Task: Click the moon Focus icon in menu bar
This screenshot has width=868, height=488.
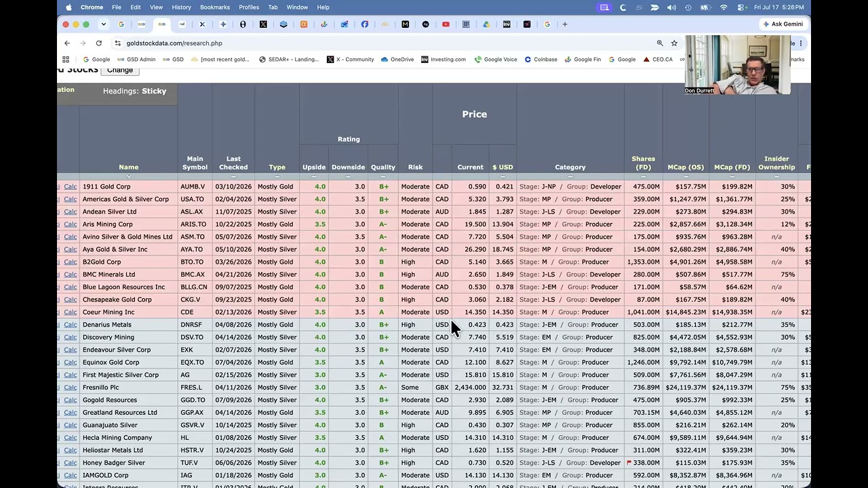Action: tap(623, 7)
